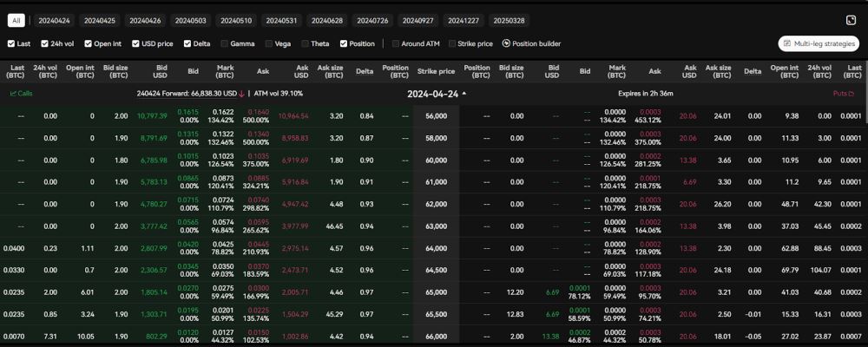Enable the Gamma checkbox
Image resolution: width=868 pixels, height=347 pixels.
(224, 43)
